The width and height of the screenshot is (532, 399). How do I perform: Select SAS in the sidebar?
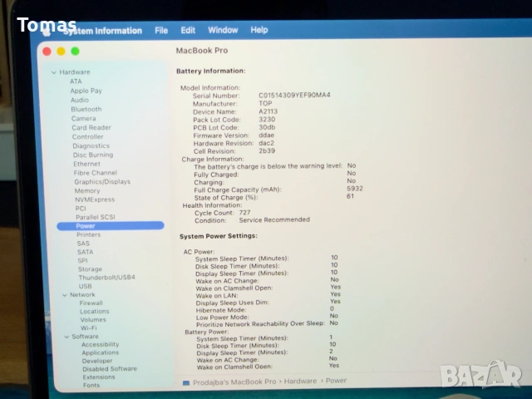click(x=83, y=244)
